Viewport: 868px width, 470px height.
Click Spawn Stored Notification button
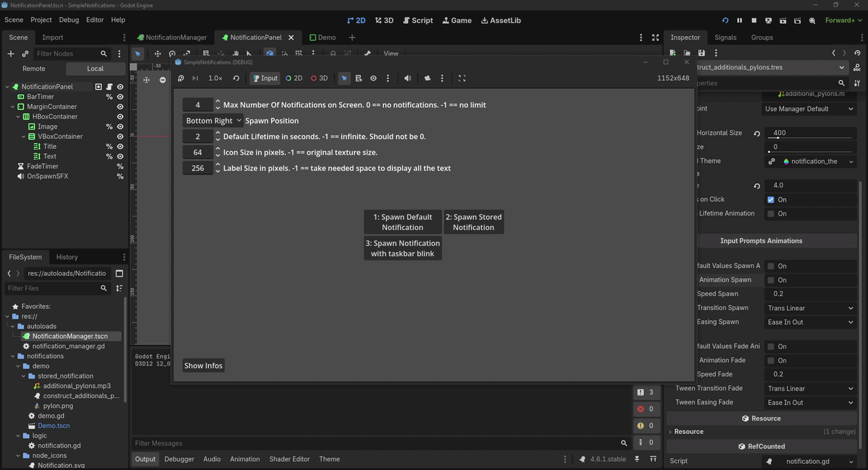click(473, 222)
